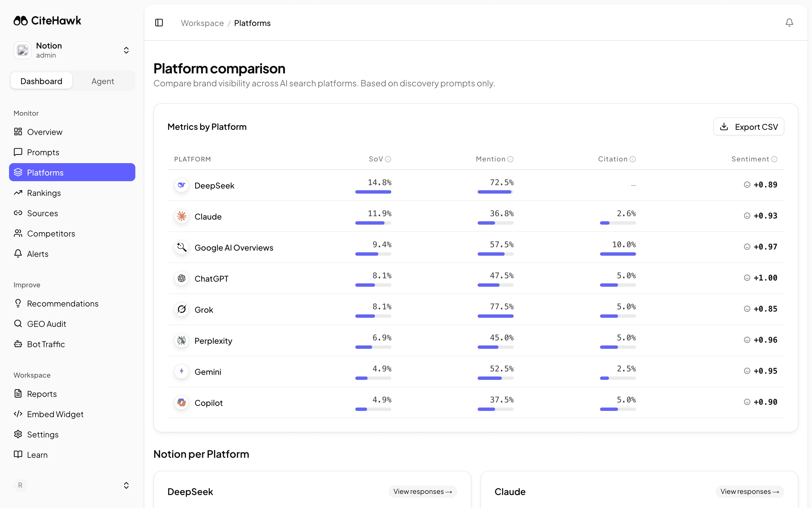This screenshot has height=508, width=812.
Task: Toggle the sidebar panel icon
Action: 159,23
